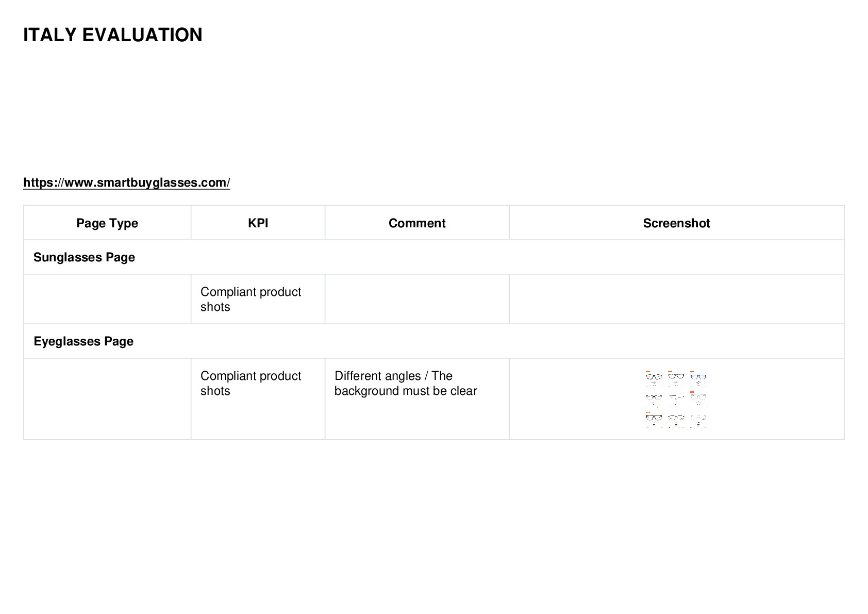Click the empty Screenshot cell in Sunglasses row
Screen dimensions: 868x614
676,299
